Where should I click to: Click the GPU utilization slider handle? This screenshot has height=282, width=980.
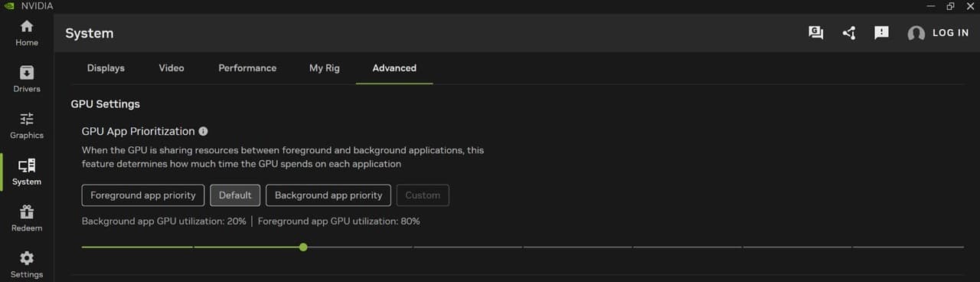(x=304, y=247)
